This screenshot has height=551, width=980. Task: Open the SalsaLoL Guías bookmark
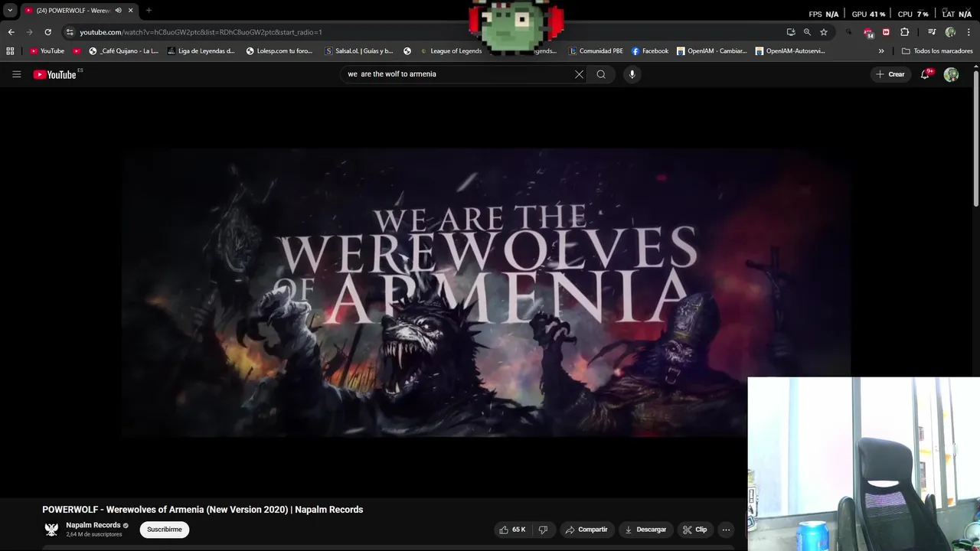click(x=359, y=51)
